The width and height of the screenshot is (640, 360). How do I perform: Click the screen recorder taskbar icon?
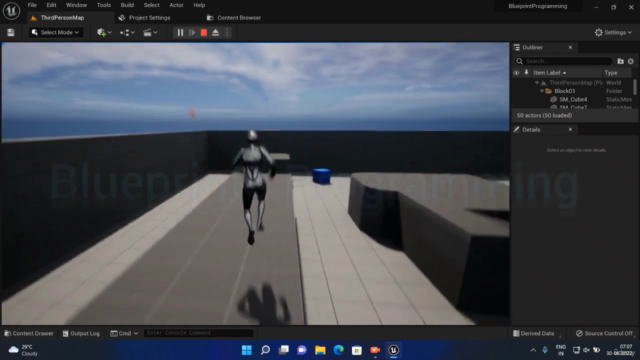(x=375, y=350)
